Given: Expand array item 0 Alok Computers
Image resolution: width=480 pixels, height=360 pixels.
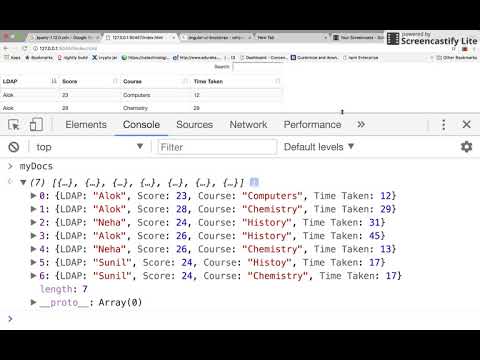Looking at the screenshot, I should (x=33, y=196).
